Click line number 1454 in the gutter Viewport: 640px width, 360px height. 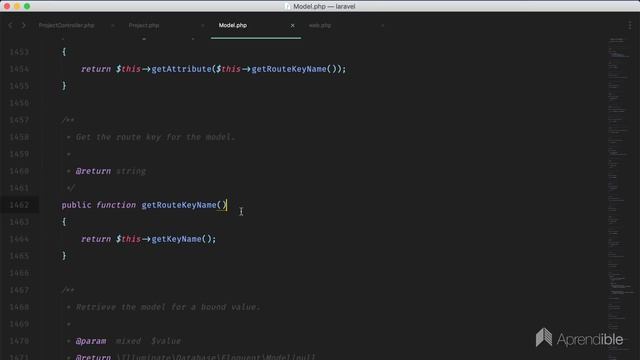click(x=19, y=69)
